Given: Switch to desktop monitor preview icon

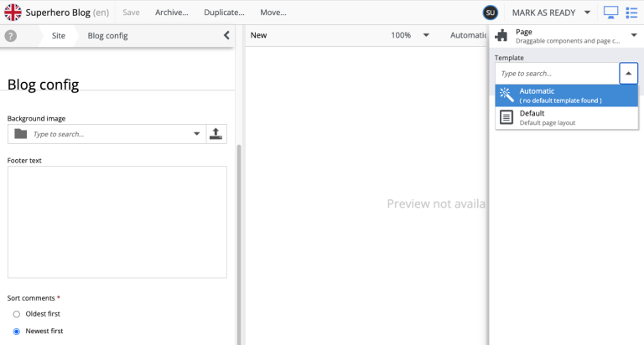Looking at the screenshot, I should pos(610,13).
